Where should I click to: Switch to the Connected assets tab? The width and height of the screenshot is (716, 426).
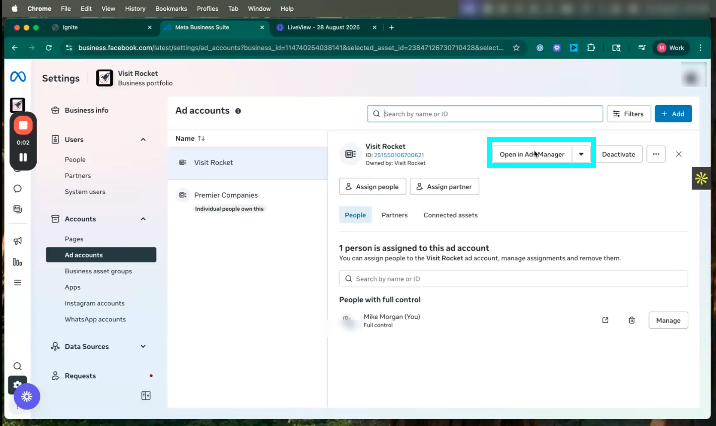click(x=450, y=215)
